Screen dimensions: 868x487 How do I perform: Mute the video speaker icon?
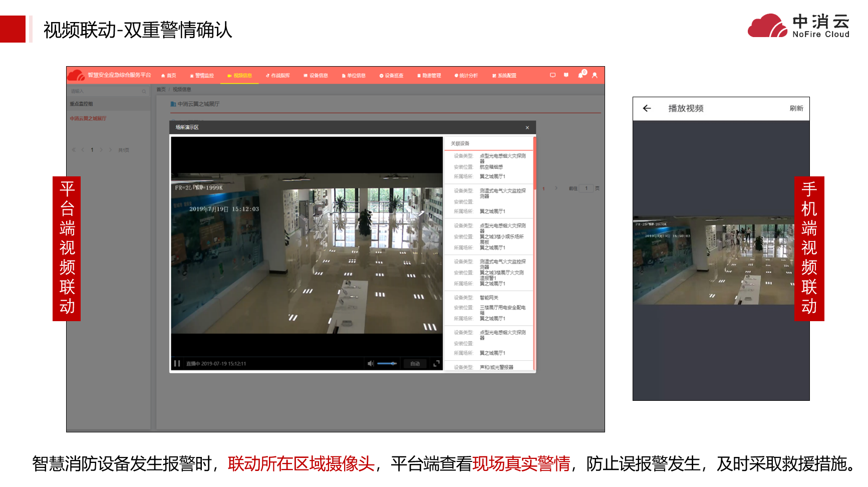pos(370,363)
